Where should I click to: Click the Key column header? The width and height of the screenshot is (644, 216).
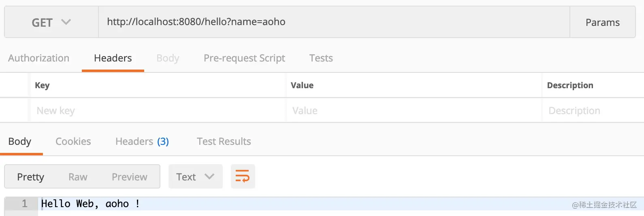42,85
